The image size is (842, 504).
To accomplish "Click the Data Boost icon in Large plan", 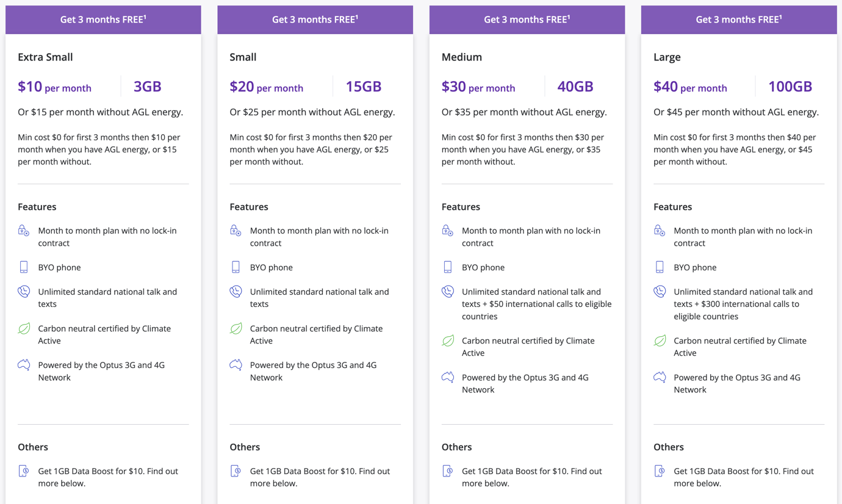I will point(660,471).
